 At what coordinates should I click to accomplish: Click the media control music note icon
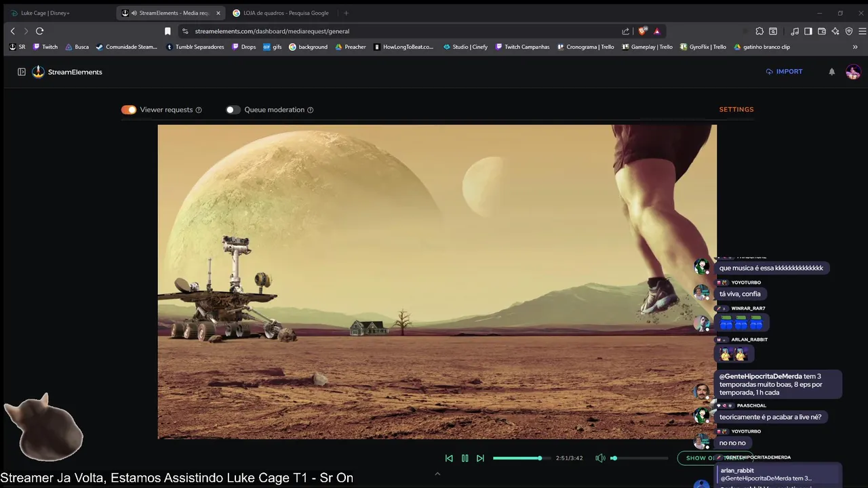(x=795, y=31)
